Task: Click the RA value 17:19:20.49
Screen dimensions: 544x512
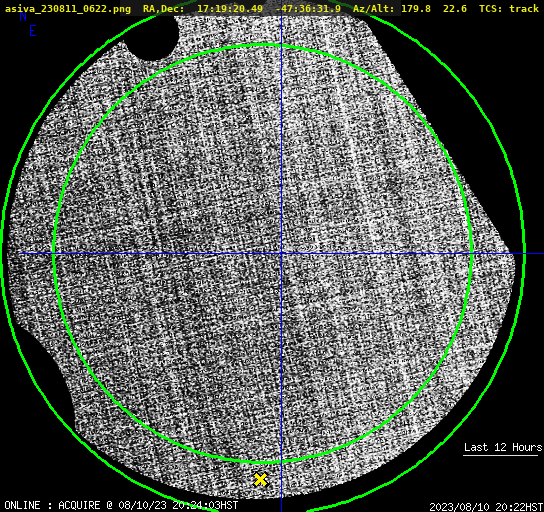Action: click(230, 8)
